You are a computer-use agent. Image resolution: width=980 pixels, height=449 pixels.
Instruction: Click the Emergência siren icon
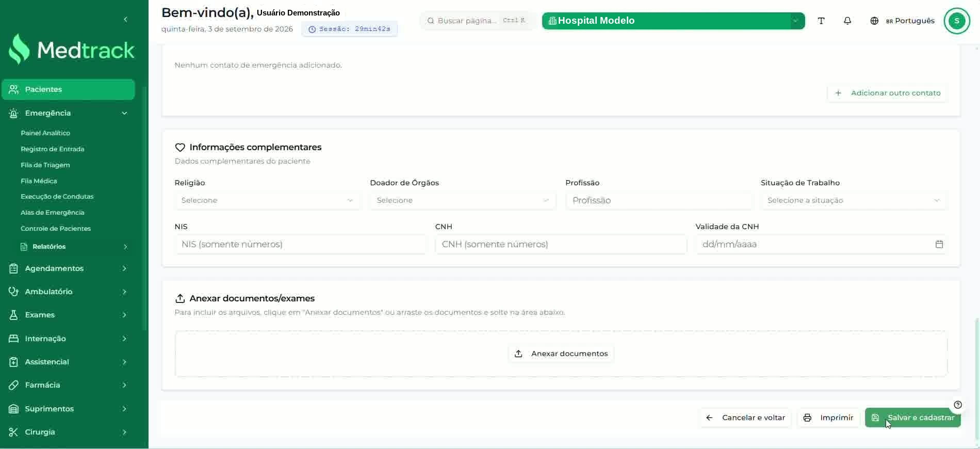14,113
